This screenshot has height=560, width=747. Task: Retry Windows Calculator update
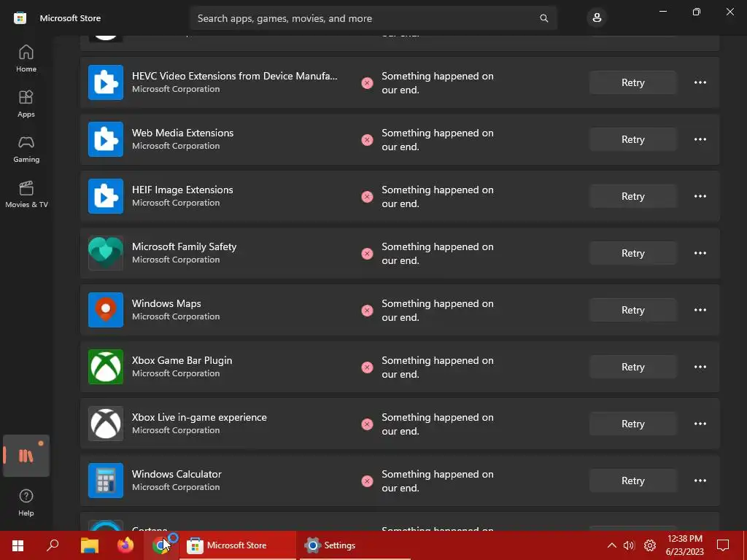point(632,481)
